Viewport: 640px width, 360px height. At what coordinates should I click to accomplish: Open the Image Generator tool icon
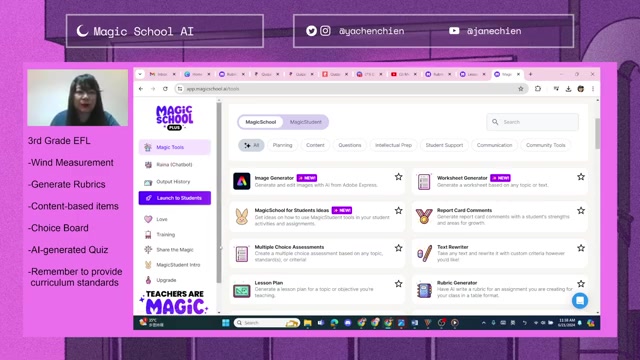pos(242,181)
